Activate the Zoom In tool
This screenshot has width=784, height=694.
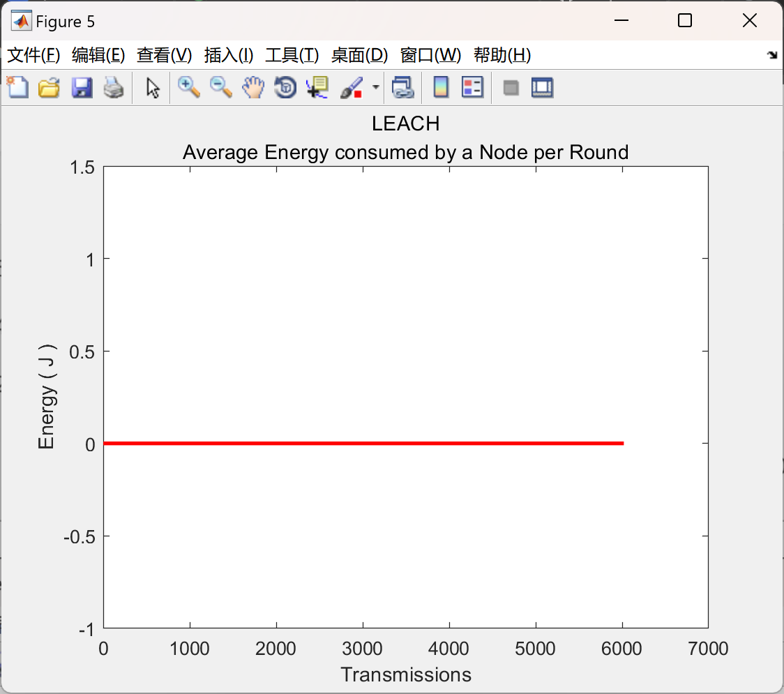189,87
